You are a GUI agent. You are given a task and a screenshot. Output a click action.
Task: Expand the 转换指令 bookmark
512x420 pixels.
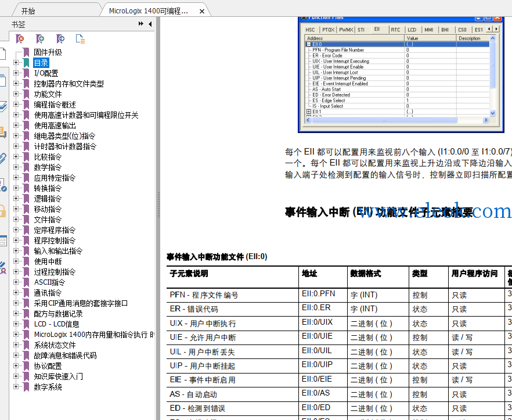(16, 188)
